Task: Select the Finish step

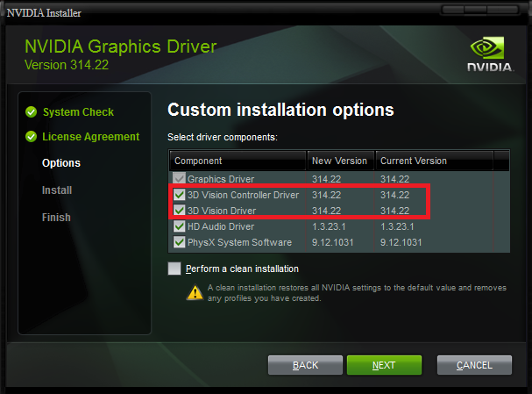Action: (56, 218)
